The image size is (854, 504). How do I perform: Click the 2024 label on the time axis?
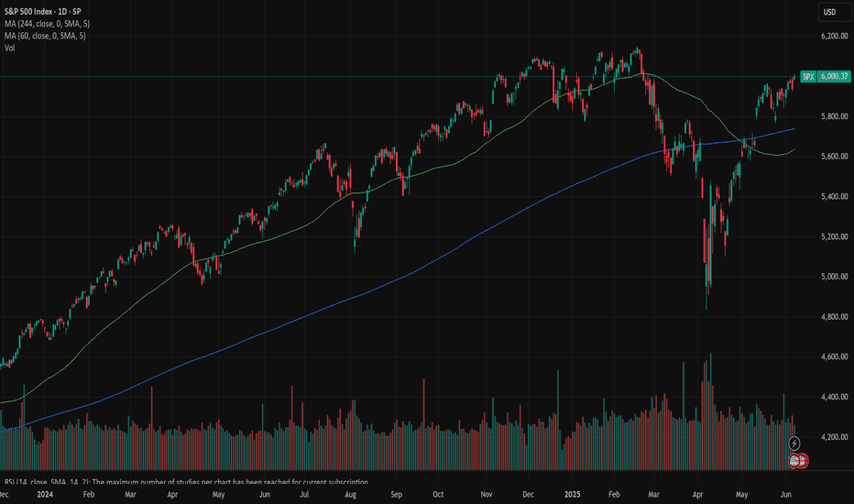45,495
